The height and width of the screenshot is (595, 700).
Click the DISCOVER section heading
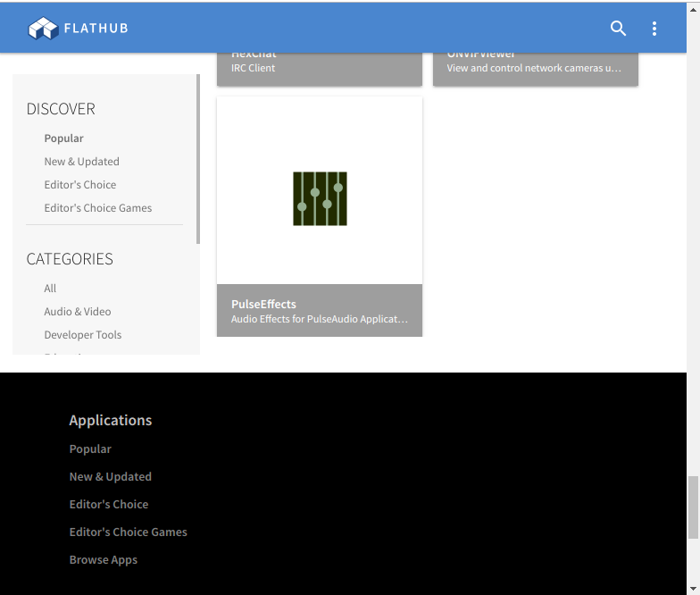pyautogui.click(x=61, y=109)
